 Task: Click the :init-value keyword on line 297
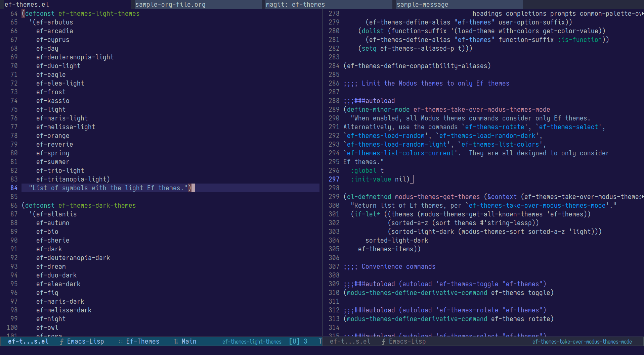coord(371,179)
